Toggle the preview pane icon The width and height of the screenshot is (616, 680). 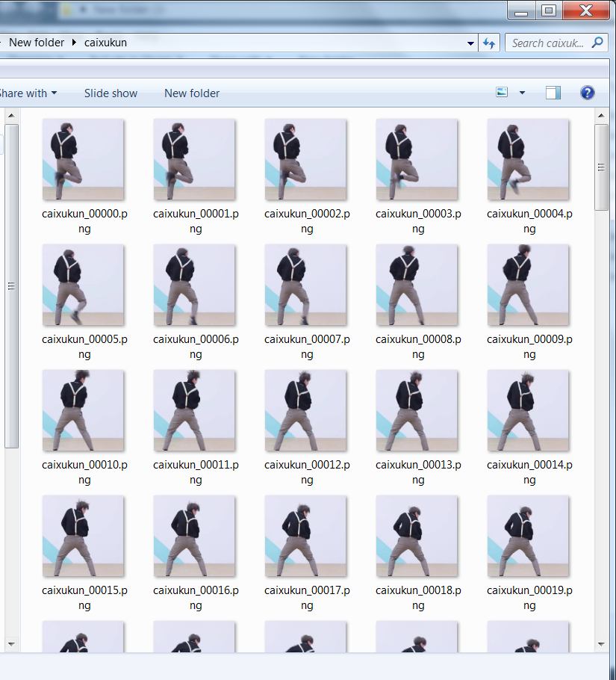click(553, 93)
